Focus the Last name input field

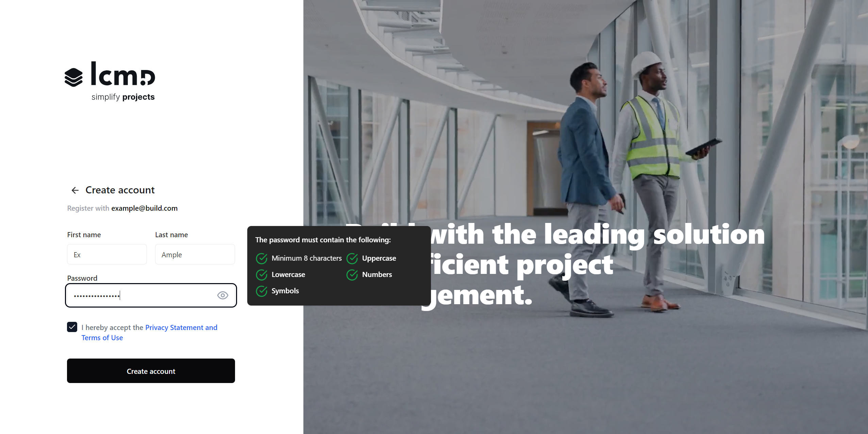point(195,255)
